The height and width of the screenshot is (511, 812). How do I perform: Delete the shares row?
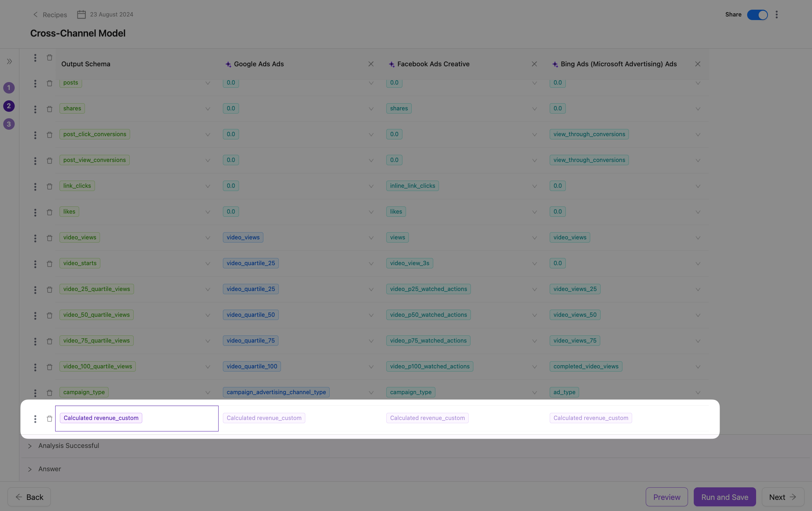coord(49,109)
